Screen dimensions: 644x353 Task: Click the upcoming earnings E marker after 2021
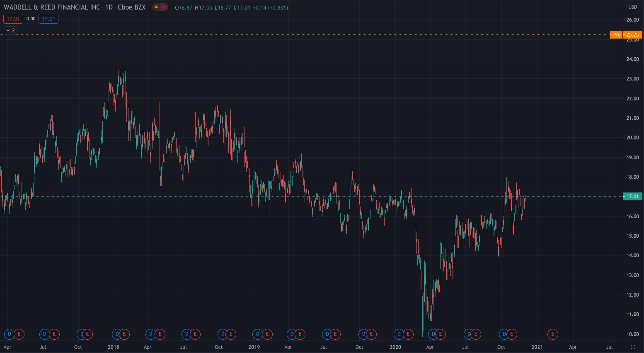click(552, 334)
